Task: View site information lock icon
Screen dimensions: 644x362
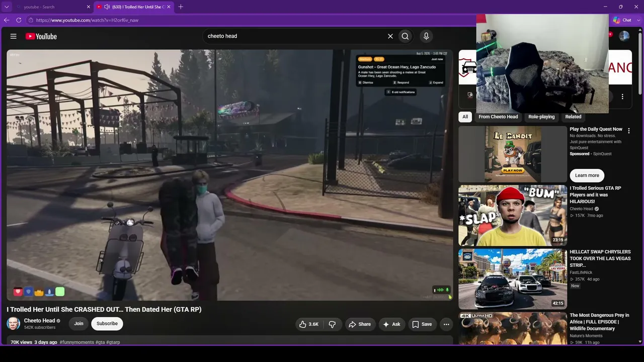Action: coord(31,20)
